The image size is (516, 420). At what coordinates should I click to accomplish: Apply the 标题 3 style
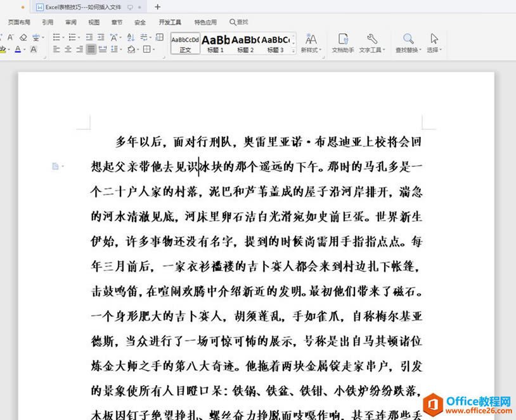(x=276, y=43)
